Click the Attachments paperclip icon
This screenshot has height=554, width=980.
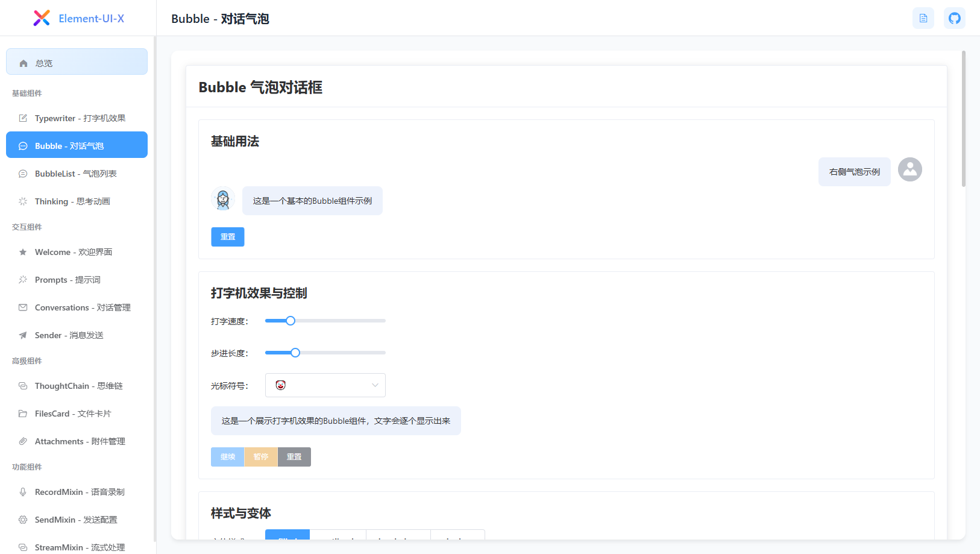click(x=22, y=441)
